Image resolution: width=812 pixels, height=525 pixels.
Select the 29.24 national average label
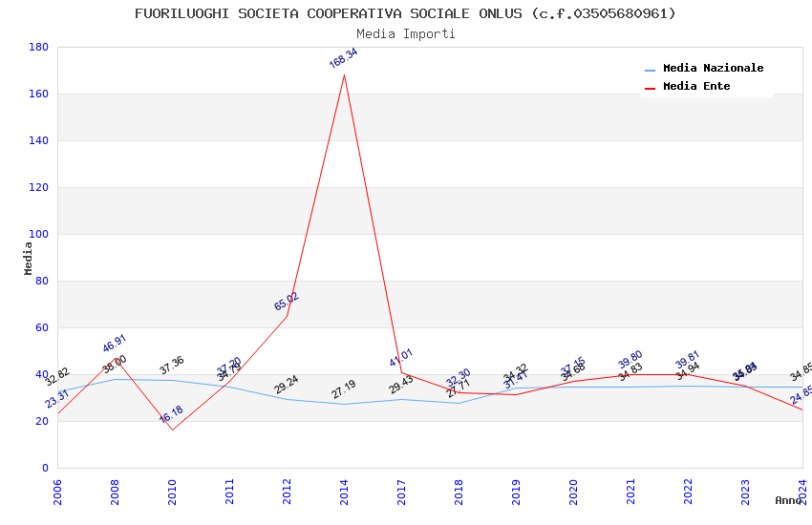287,385
